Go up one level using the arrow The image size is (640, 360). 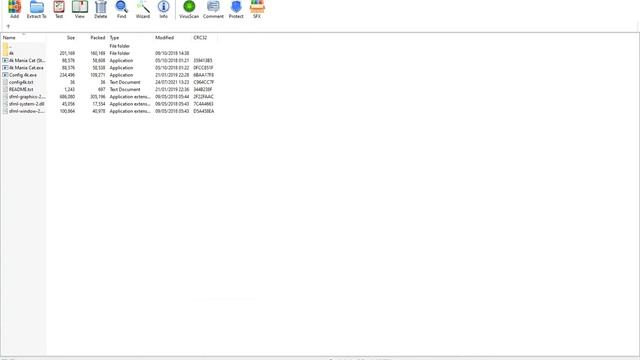click(x=8, y=27)
